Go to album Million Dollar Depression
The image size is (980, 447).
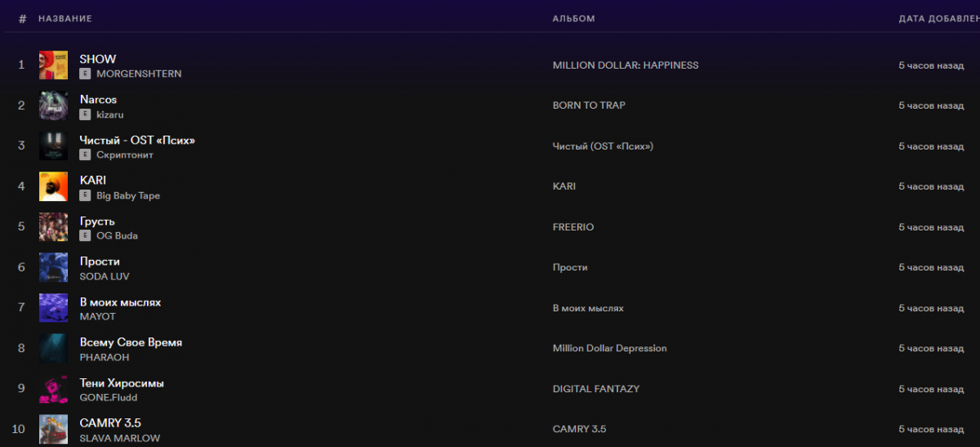click(x=609, y=348)
